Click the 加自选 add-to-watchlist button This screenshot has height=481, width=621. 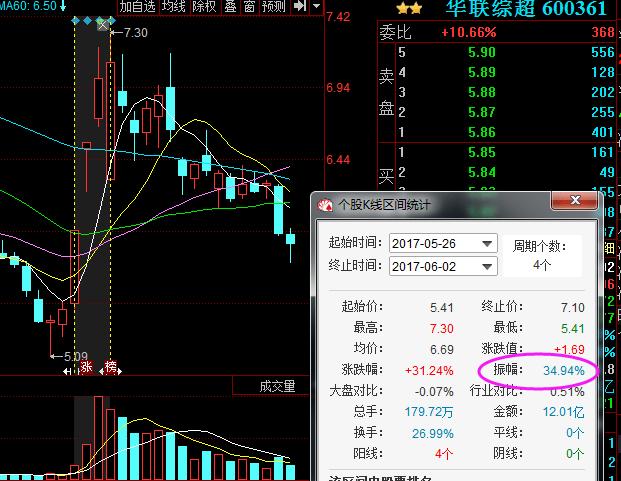coord(137,7)
